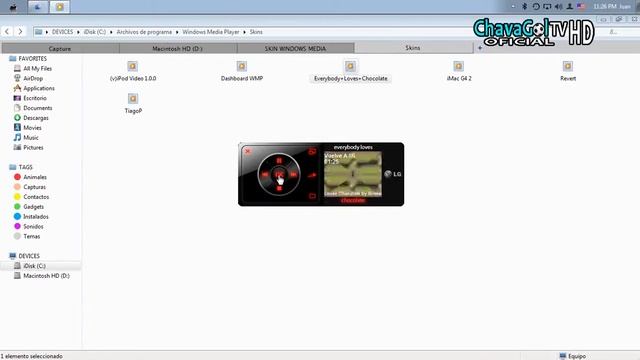Screen dimensions: 640x360
Task: Click the Finder taskbar button
Action: click(x=38, y=7)
